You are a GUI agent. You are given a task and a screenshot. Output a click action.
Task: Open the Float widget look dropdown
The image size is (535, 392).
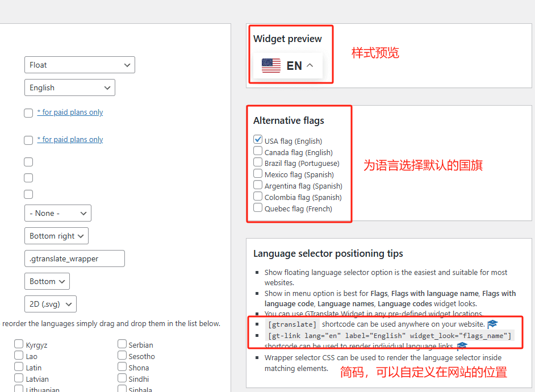[x=80, y=65]
